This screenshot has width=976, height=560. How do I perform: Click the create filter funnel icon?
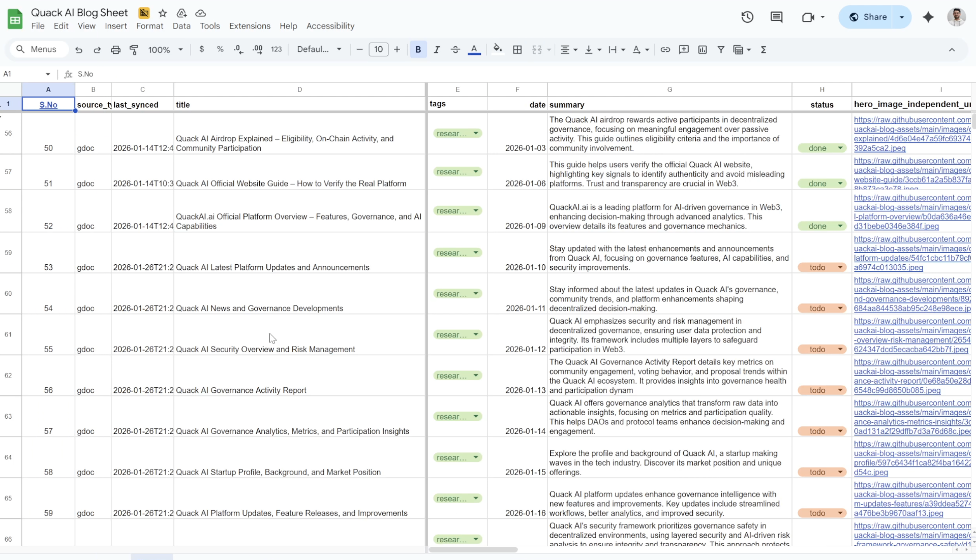(x=721, y=49)
